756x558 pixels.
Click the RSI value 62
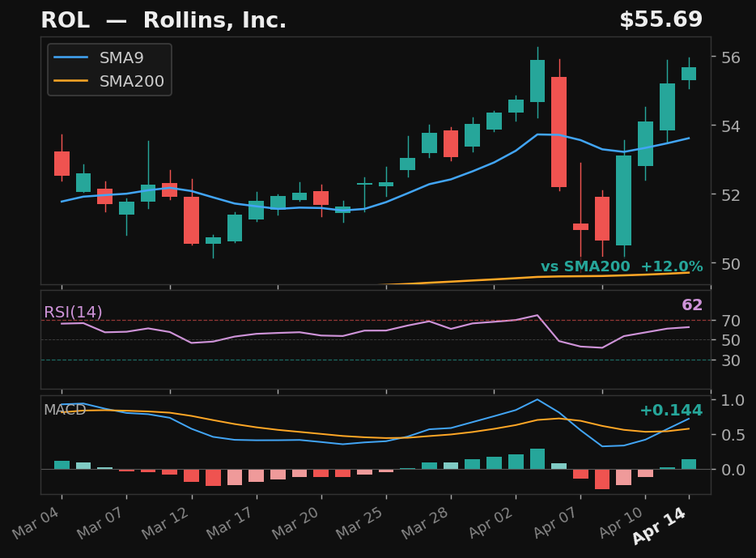(692, 305)
